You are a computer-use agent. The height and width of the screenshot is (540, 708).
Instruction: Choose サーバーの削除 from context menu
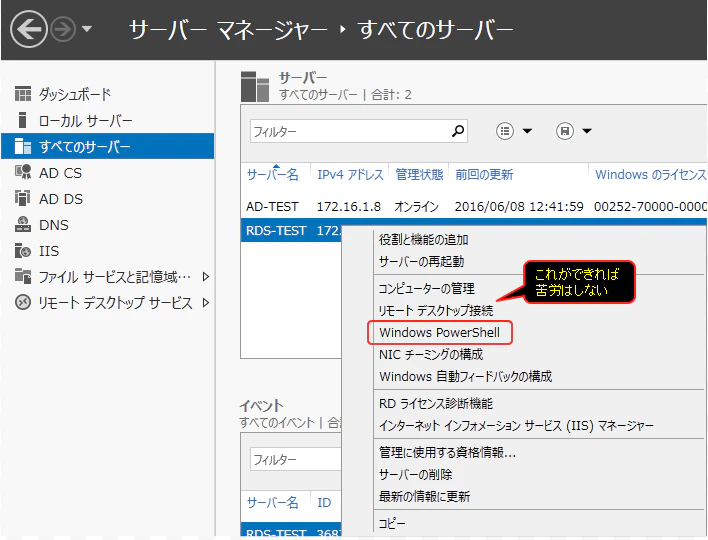415,475
